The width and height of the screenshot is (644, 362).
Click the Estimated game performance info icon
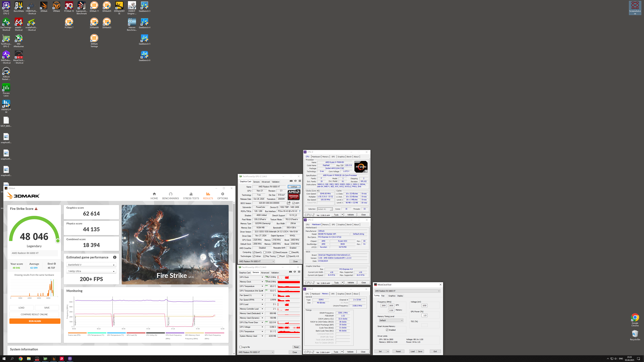click(x=115, y=257)
